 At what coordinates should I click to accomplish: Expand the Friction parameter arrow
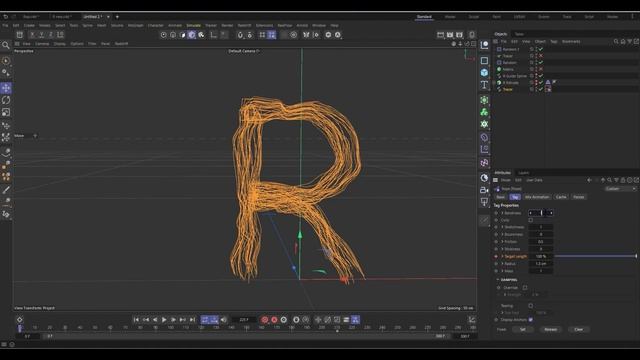502,242
